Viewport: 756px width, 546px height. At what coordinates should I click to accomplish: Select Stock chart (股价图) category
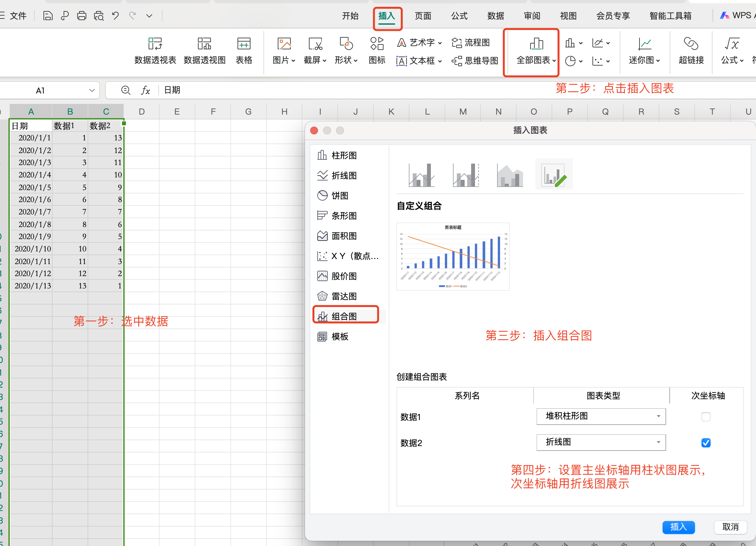[x=344, y=276]
